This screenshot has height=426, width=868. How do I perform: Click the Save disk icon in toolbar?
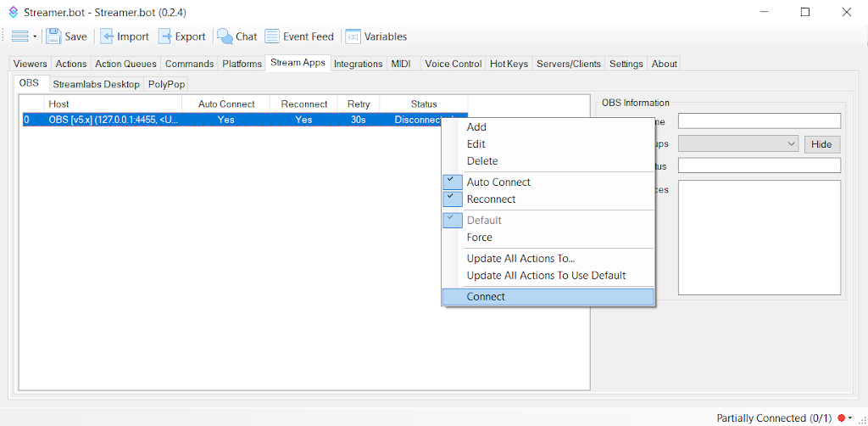click(54, 36)
